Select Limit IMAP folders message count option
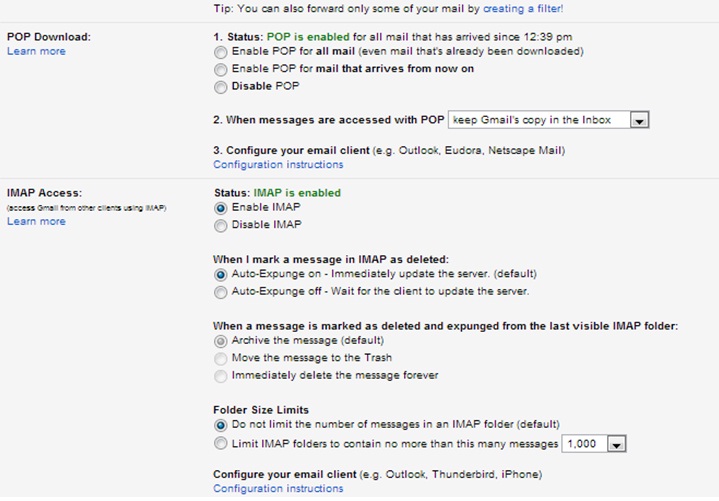 point(220,442)
